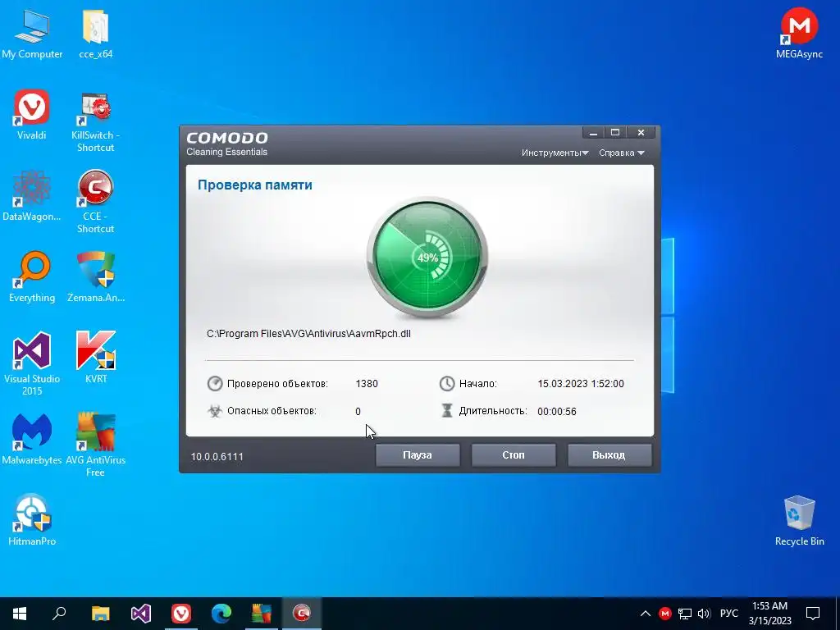840x630 pixels.
Task: Pause the scan with Пауза button
Action: tap(418, 454)
